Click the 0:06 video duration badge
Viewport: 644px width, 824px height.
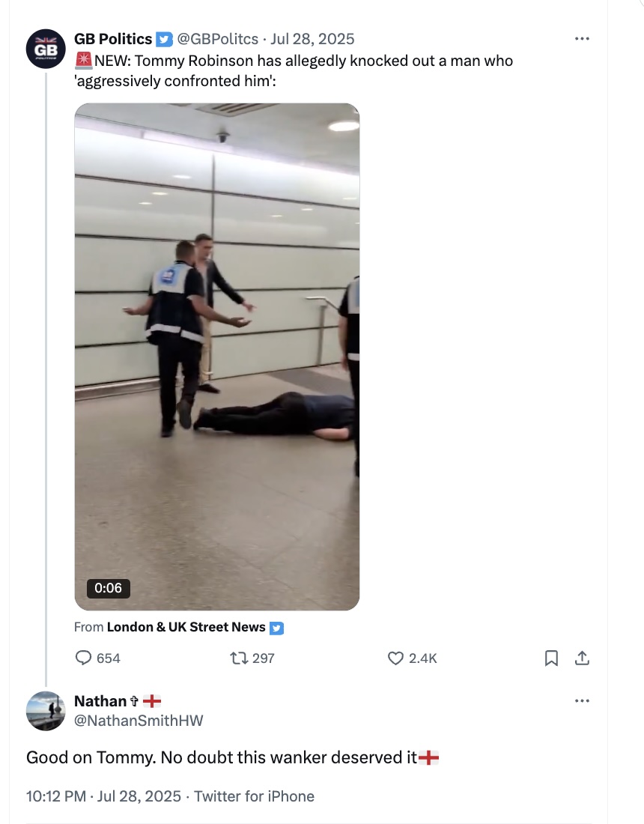(109, 588)
